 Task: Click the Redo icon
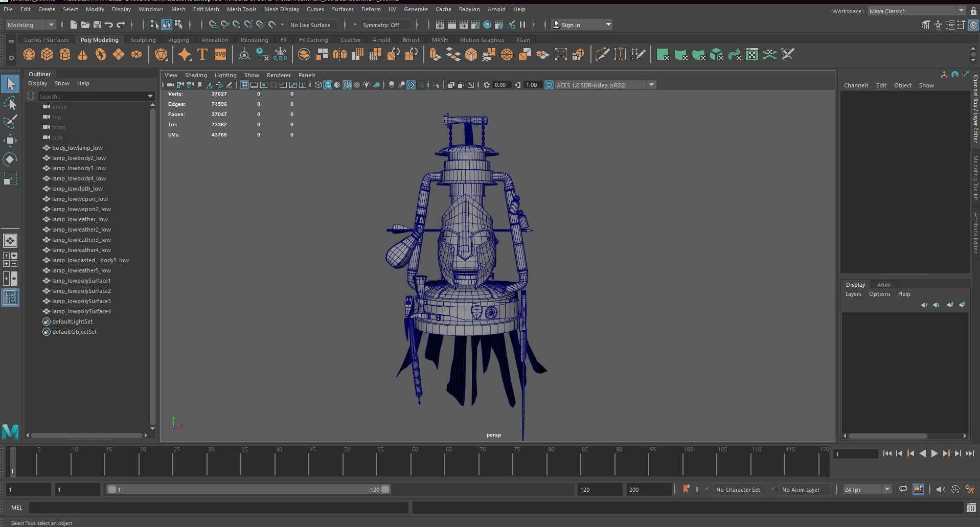point(121,25)
